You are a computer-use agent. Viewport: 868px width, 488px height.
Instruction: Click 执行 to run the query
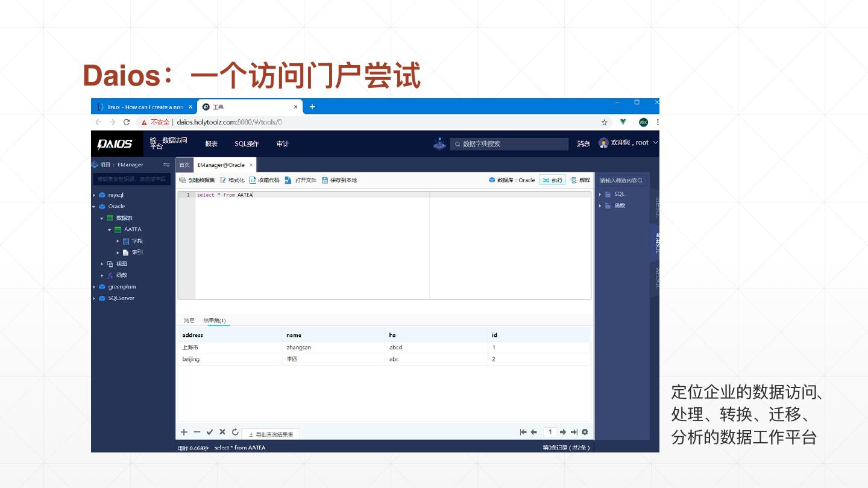552,180
